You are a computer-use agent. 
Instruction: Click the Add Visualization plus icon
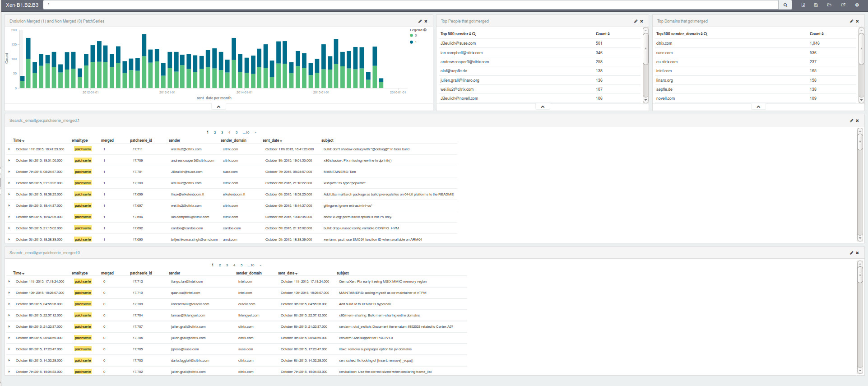tap(857, 5)
